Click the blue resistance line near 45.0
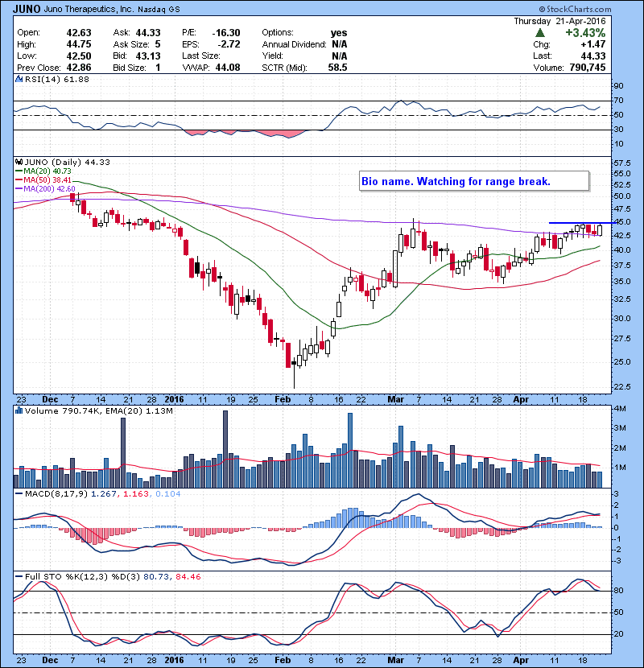Screen dimensions: 644x668 pos(582,223)
